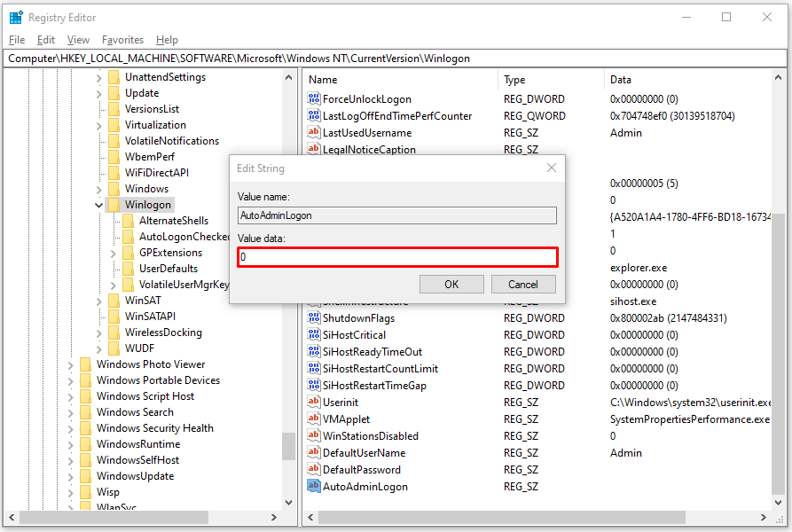Viewport: 792px width, 532px height.
Task: Click the LastUsedUsername string value icon
Action: coord(314,133)
